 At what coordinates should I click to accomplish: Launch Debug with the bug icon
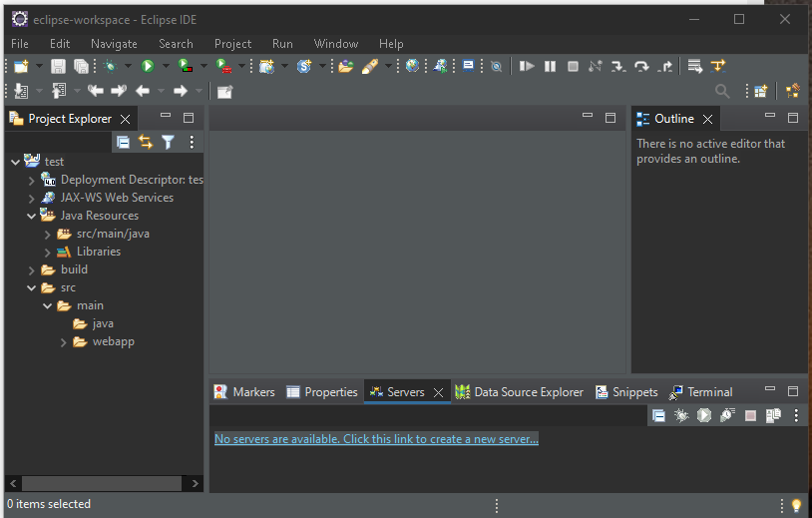(x=111, y=66)
